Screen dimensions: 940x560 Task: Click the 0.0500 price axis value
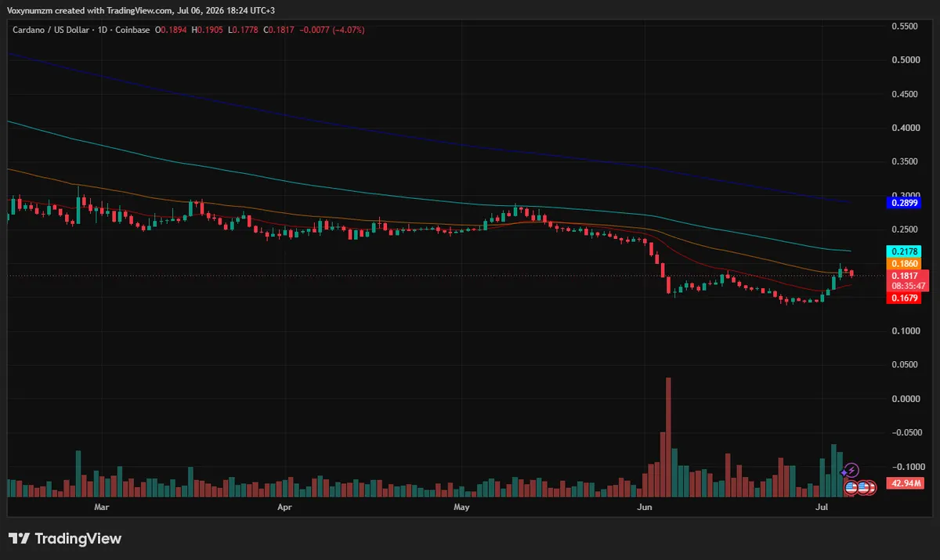905,365
